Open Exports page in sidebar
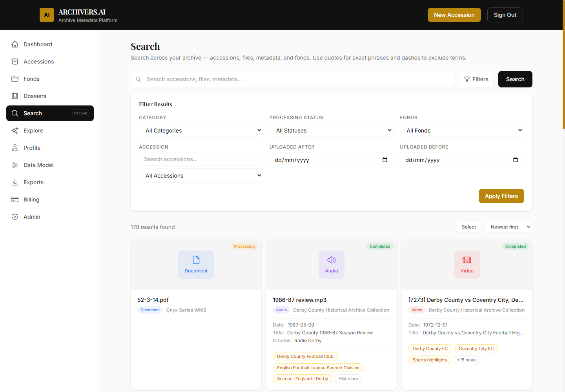Image resolution: width=565 pixels, height=392 pixels. [x=50, y=182]
